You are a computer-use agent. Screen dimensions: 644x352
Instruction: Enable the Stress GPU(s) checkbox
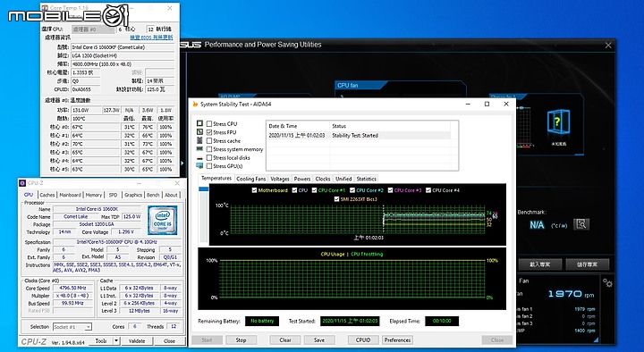click(x=209, y=166)
